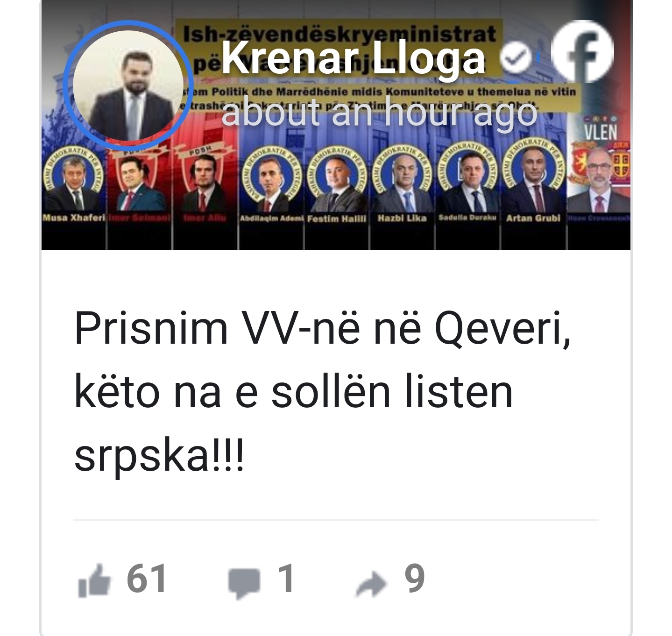Click the thumbs-up like icon
Image resolution: width=672 pixels, height=636 pixels.
[x=94, y=580]
